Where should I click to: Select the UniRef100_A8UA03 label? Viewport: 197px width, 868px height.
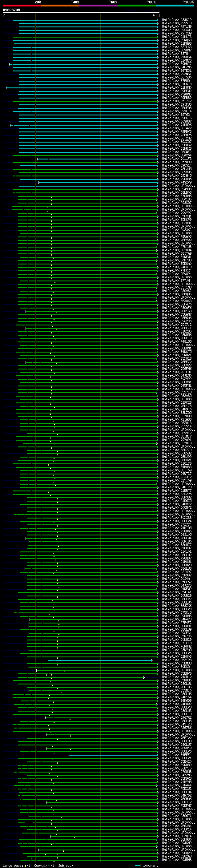coord(177,237)
